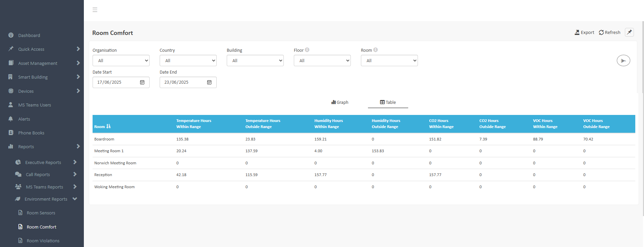Select the Woking Meeting Room cell
This screenshot has height=247, width=644.
pos(114,187)
